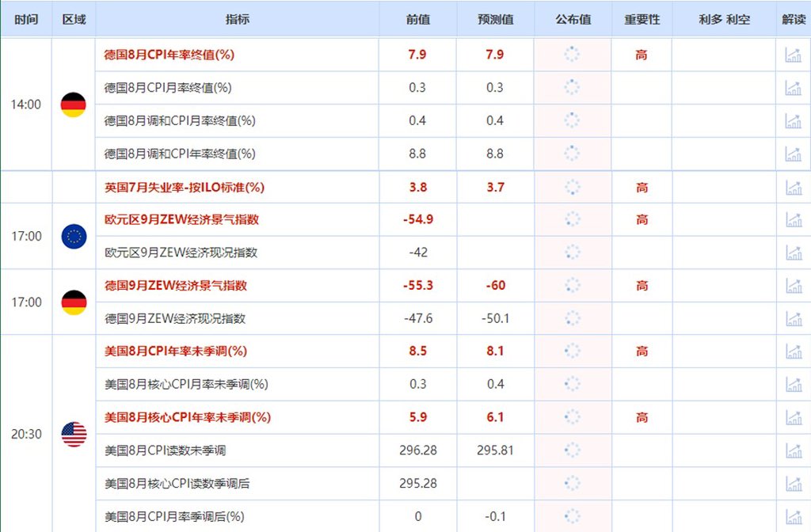This screenshot has height=532, width=811.
Task: Open chart icon for 欧元区9月ZEW经济景气指数 row
Action: coord(794,220)
